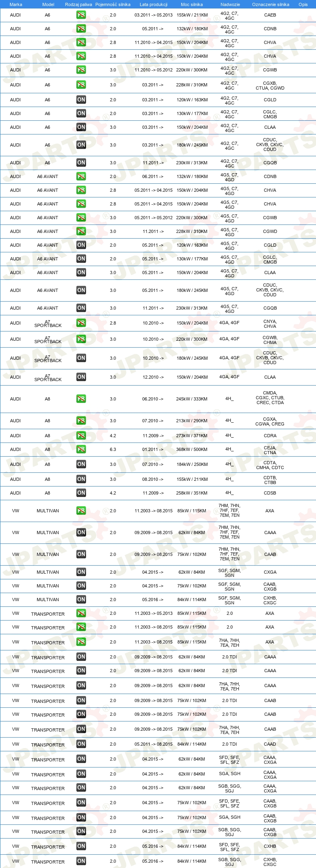Image resolution: width=316 pixels, height=868 pixels.
Task: Click the CAEB engine code cell
Action: pos(270,15)
